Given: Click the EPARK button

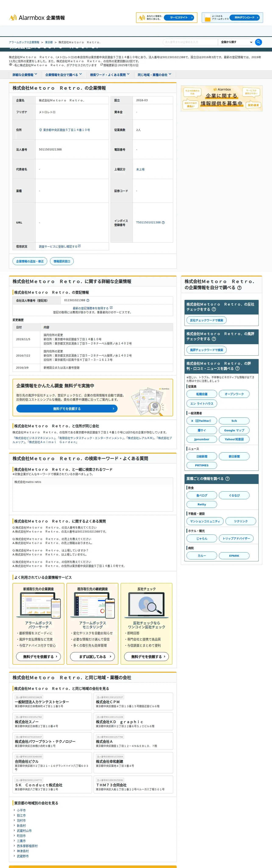Looking at the screenshot, I should (x=234, y=556).
